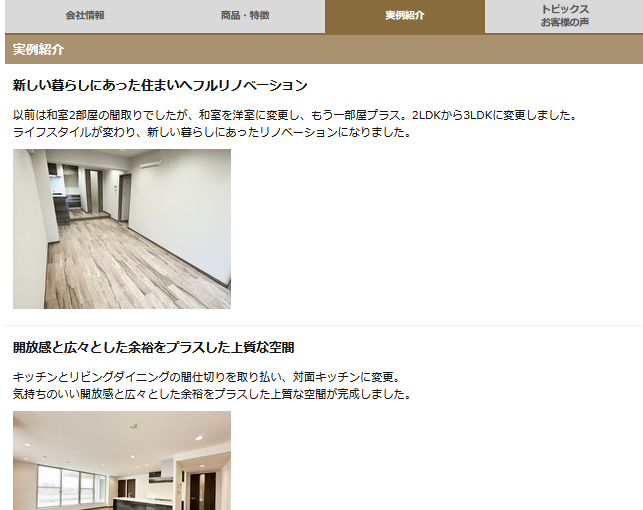Click the paragraph starting 以前は和室2部屋の間取り
This screenshot has height=510, width=643.
click(x=295, y=124)
